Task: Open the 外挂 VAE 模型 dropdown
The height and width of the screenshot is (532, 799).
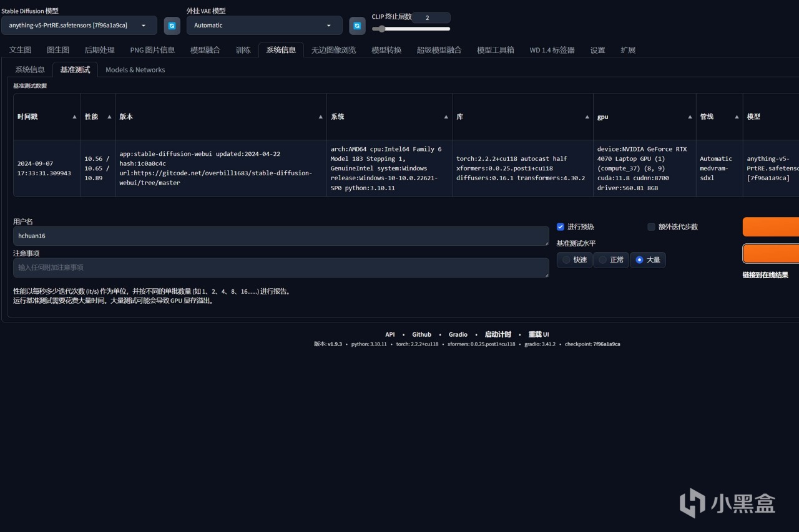Action: pos(265,26)
